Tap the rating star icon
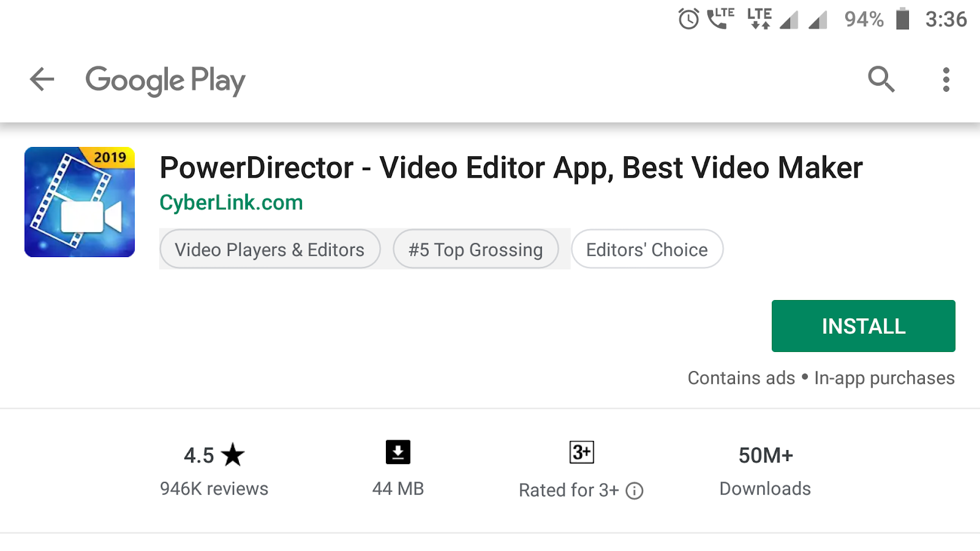Image resolution: width=980 pixels, height=551 pixels. [x=233, y=455]
